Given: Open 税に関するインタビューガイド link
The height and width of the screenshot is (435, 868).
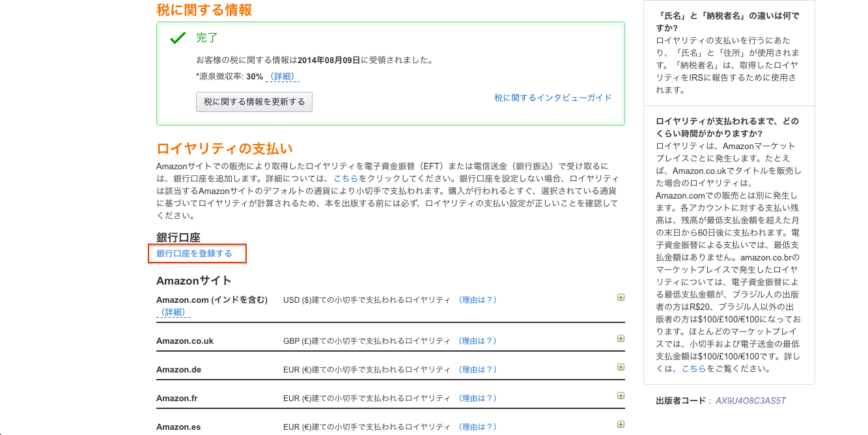Looking at the screenshot, I should pos(553,98).
